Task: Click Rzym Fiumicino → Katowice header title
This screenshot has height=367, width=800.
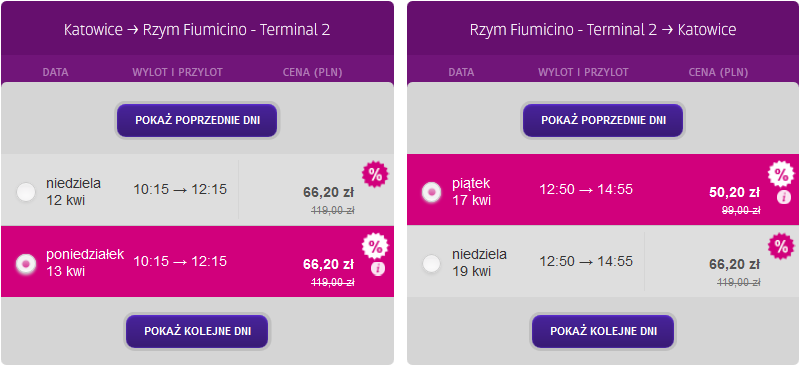Action: pos(603,30)
